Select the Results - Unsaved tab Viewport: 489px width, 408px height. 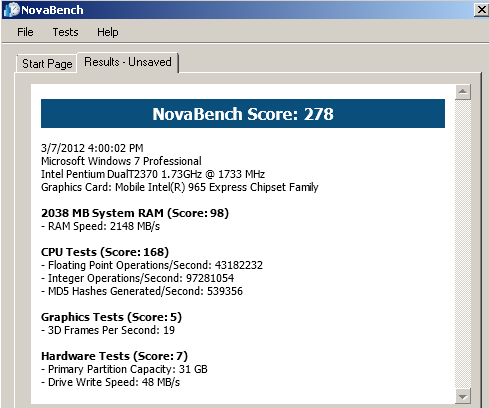128,62
